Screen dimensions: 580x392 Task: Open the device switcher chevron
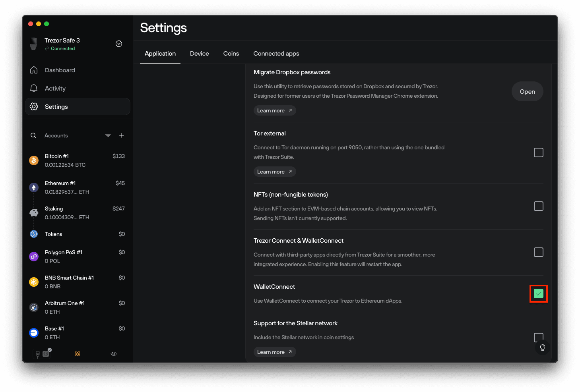coord(119,44)
